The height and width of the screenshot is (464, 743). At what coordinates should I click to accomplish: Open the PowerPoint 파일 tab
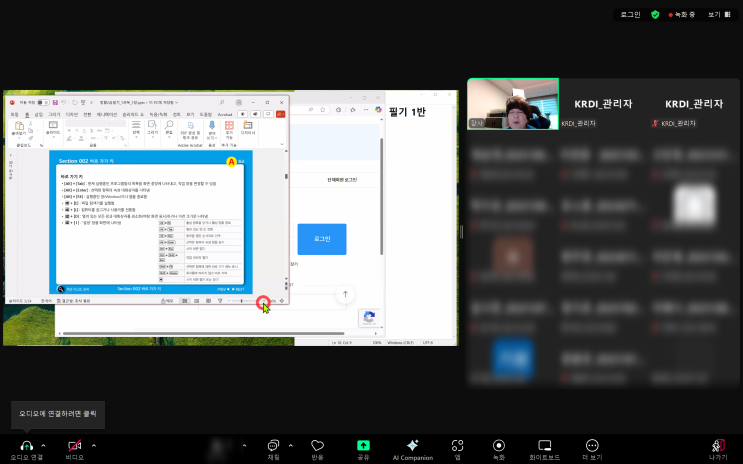14,114
